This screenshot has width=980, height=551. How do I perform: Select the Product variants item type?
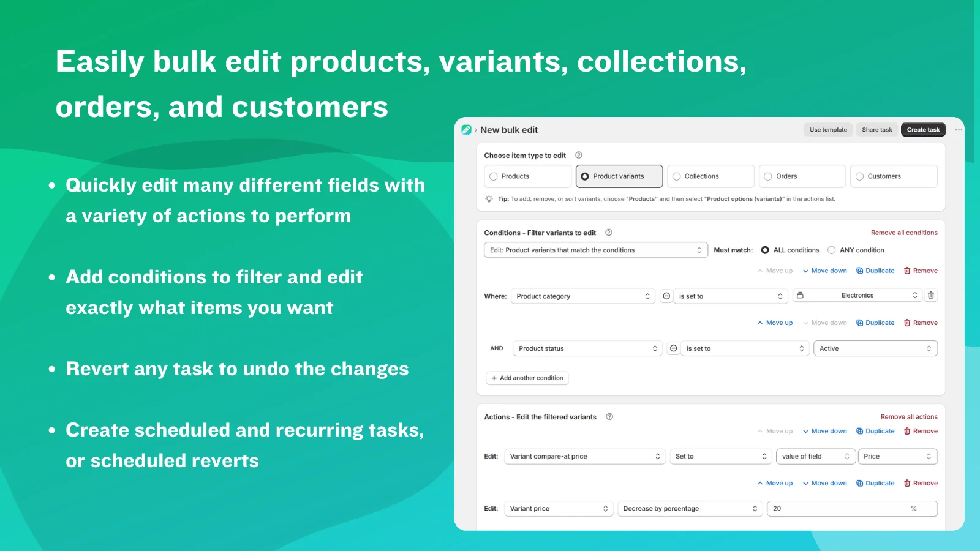(619, 176)
